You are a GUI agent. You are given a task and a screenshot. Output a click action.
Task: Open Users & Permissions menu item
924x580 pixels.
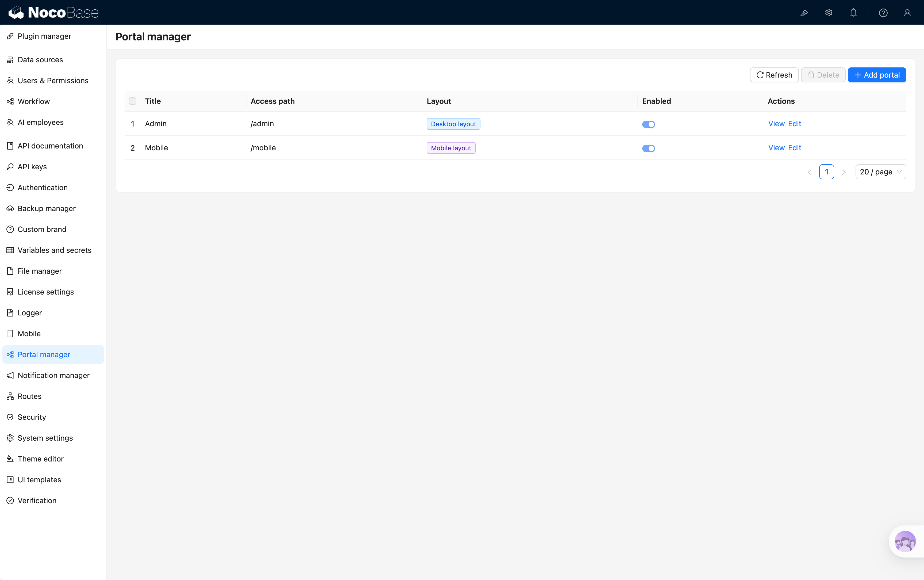point(53,81)
